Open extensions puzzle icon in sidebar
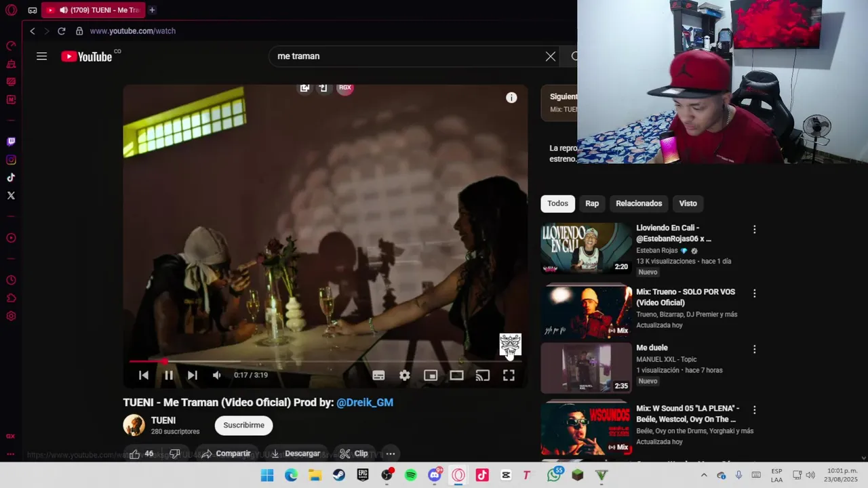Image resolution: width=868 pixels, height=488 pixels. (x=11, y=298)
